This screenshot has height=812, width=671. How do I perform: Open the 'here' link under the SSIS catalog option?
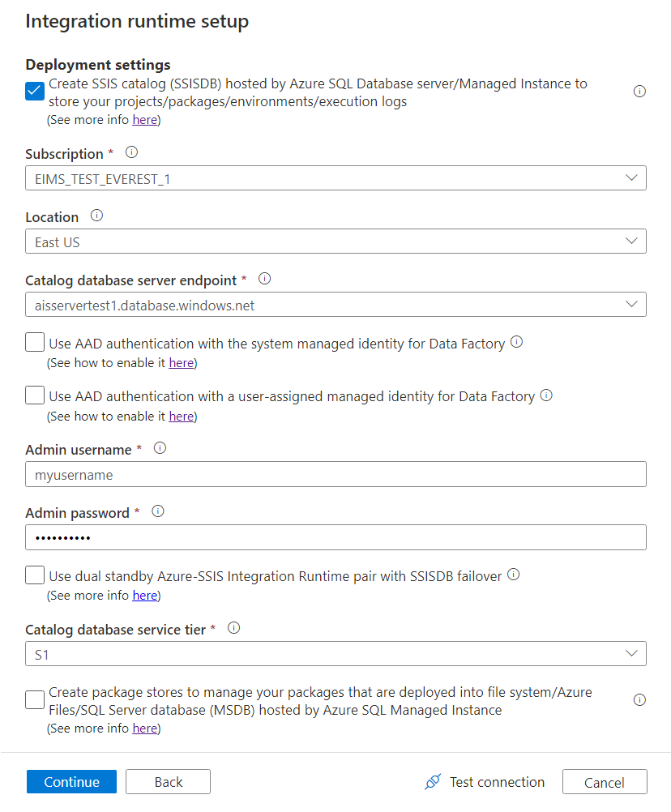(x=144, y=119)
